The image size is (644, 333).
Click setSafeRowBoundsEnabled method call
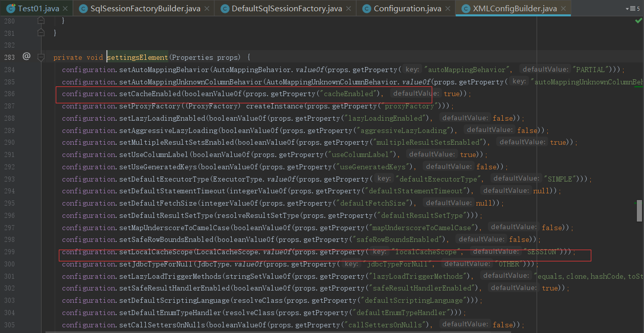(x=166, y=239)
